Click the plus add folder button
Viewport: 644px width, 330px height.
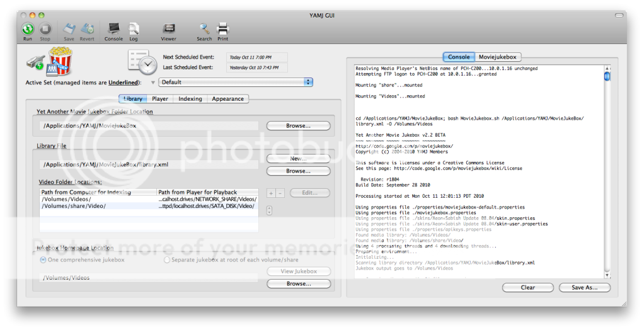click(x=271, y=193)
